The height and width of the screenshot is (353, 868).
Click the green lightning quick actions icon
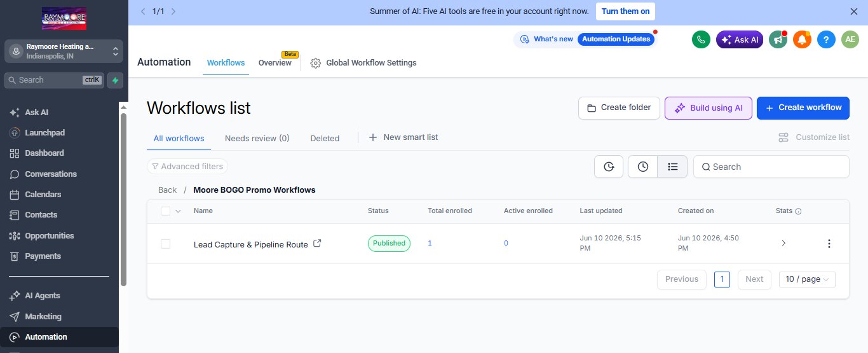[115, 80]
